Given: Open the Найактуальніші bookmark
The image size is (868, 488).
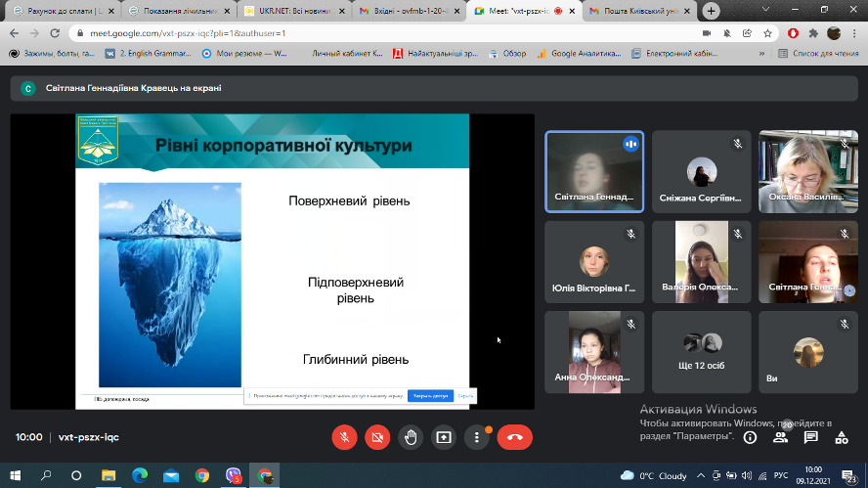Looking at the screenshot, I should (x=435, y=53).
